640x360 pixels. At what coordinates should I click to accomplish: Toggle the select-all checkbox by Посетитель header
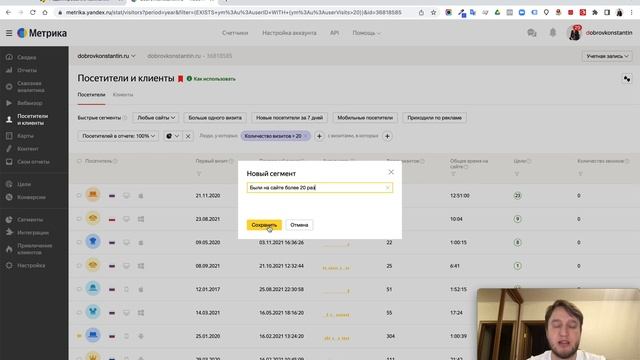[x=79, y=161]
